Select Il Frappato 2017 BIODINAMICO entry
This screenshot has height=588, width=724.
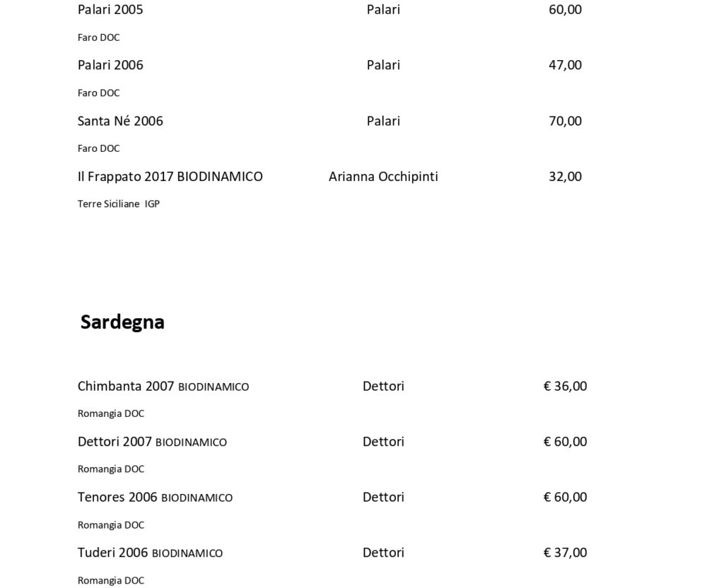pos(170,176)
